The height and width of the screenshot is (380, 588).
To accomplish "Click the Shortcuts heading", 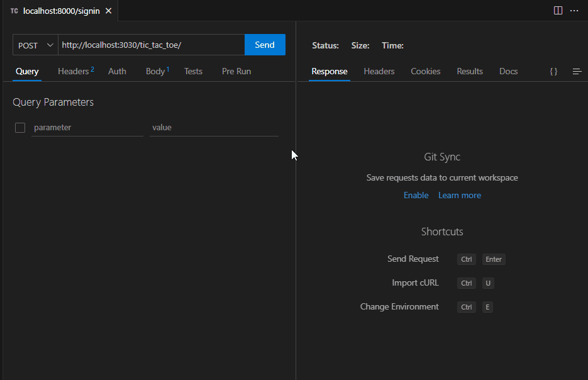I will [441, 232].
